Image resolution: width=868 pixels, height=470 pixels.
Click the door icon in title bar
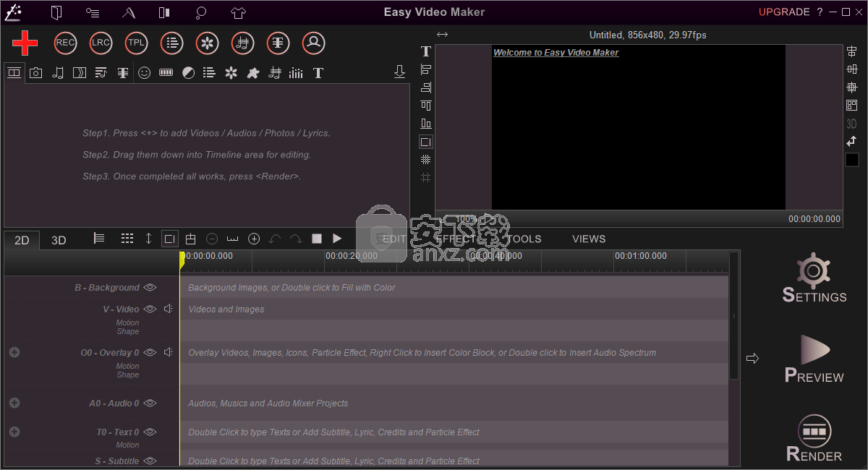pos(56,12)
